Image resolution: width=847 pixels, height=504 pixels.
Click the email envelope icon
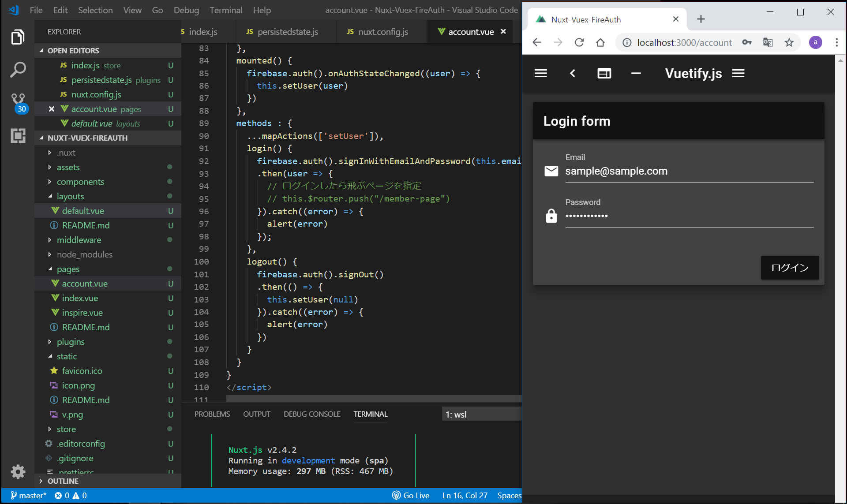(551, 171)
